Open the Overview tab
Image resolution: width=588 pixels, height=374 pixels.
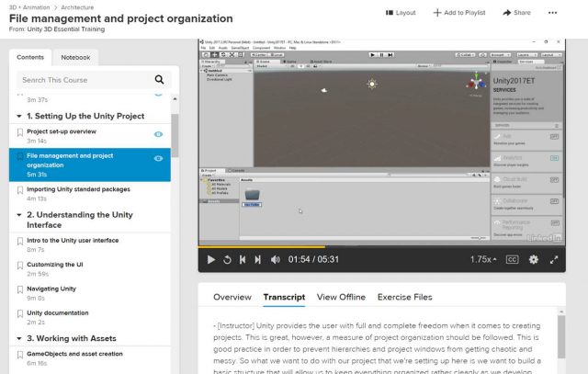[x=232, y=297]
